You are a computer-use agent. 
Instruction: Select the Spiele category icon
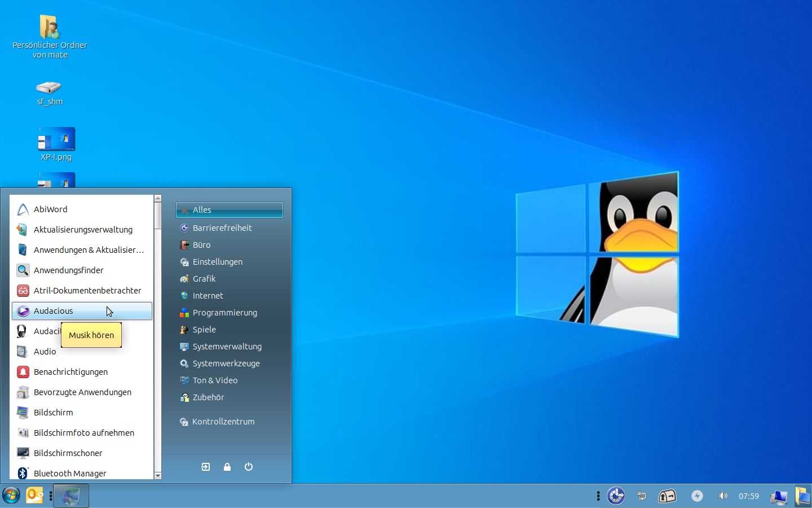coord(184,329)
